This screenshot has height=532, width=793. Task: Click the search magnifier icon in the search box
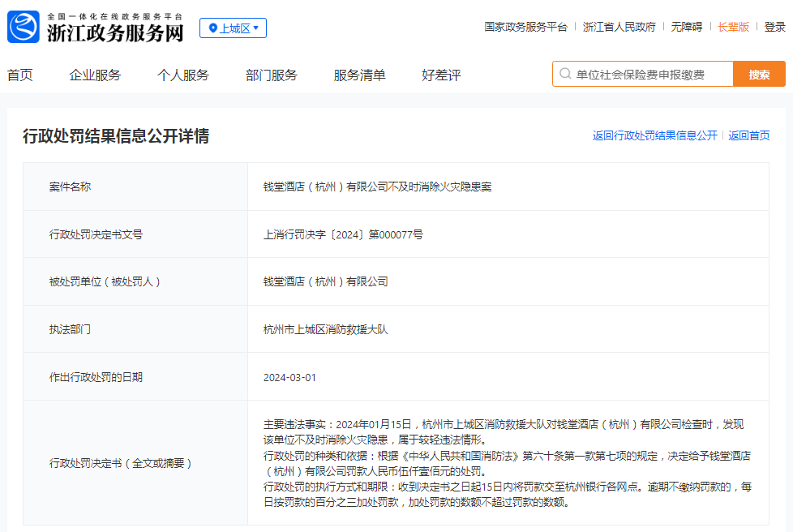(x=565, y=74)
